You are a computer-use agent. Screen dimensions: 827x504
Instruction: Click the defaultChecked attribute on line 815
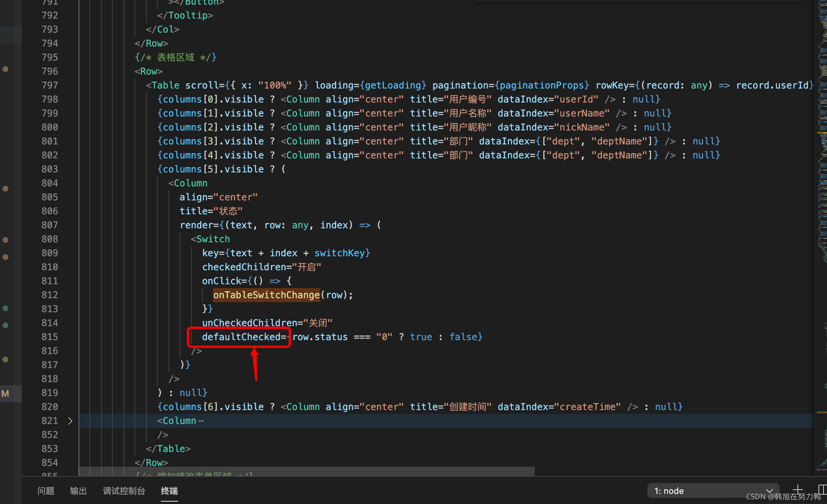(x=241, y=337)
